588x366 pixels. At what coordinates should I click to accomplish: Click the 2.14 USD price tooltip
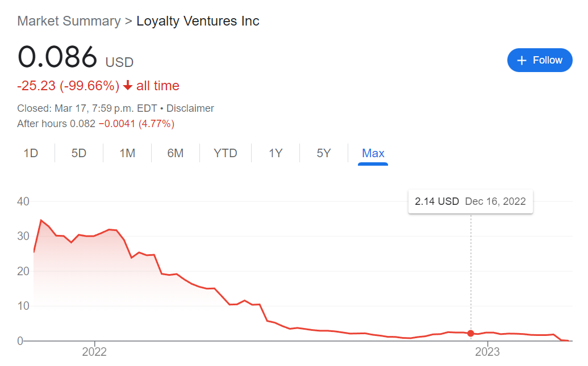click(x=470, y=201)
